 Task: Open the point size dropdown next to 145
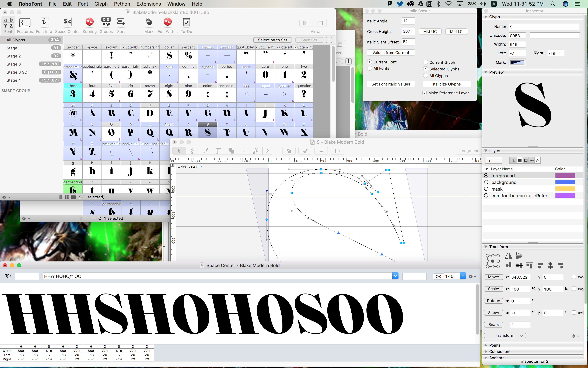click(x=463, y=276)
